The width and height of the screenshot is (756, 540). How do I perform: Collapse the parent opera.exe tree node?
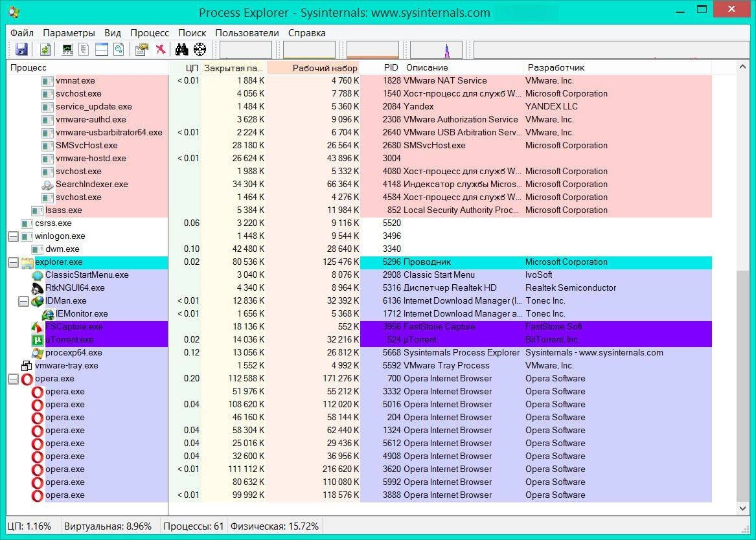[x=14, y=379]
